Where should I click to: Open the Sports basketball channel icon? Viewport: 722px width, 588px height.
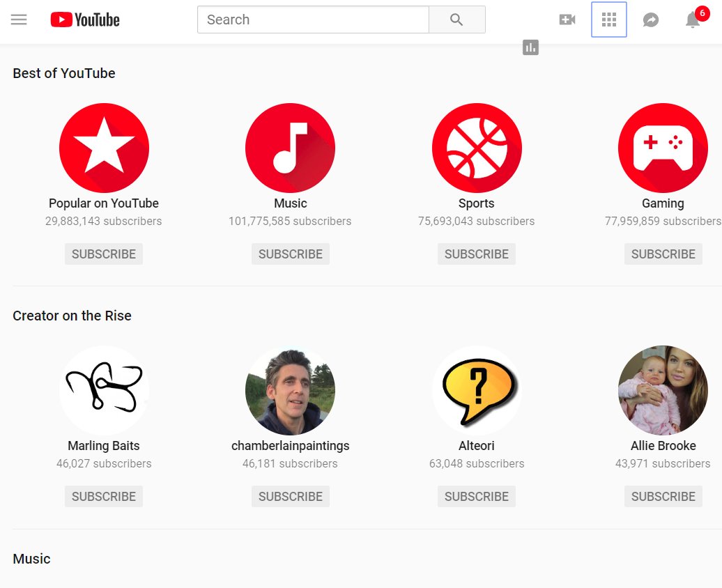[x=477, y=148]
